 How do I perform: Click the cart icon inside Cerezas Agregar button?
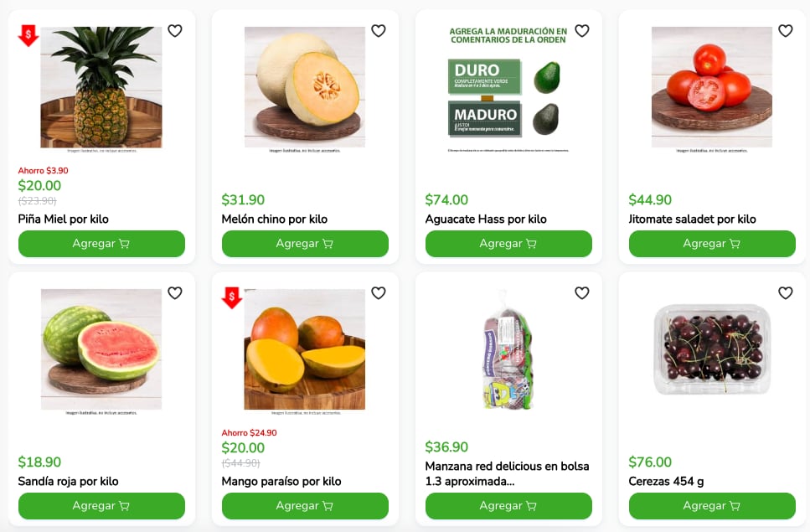pos(735,505)
